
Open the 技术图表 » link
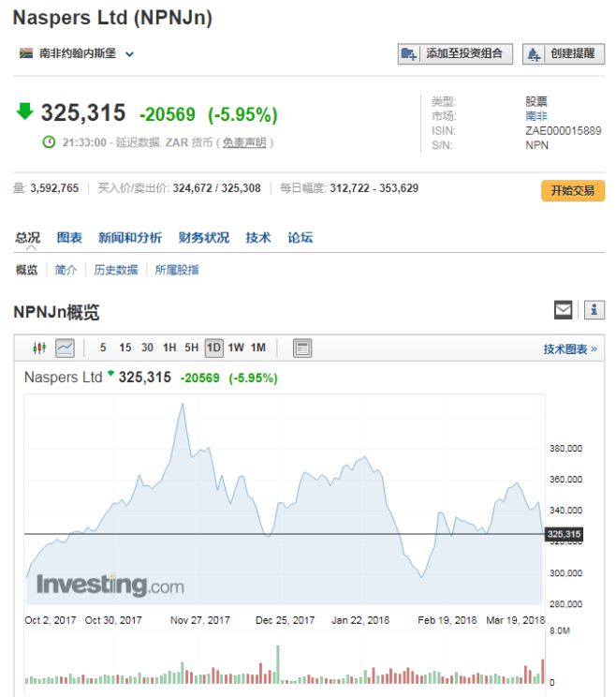pos(570,348)
